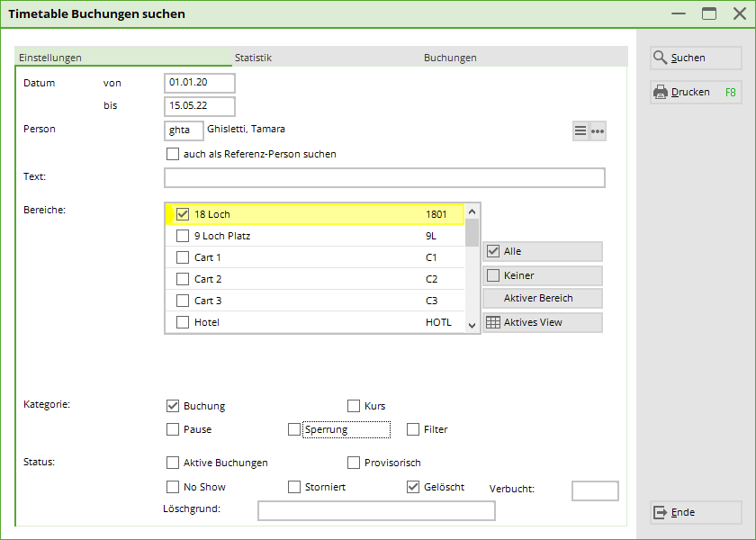Click the Ende exit button
This screenshot has width=756, height=540.
(696, 512)
